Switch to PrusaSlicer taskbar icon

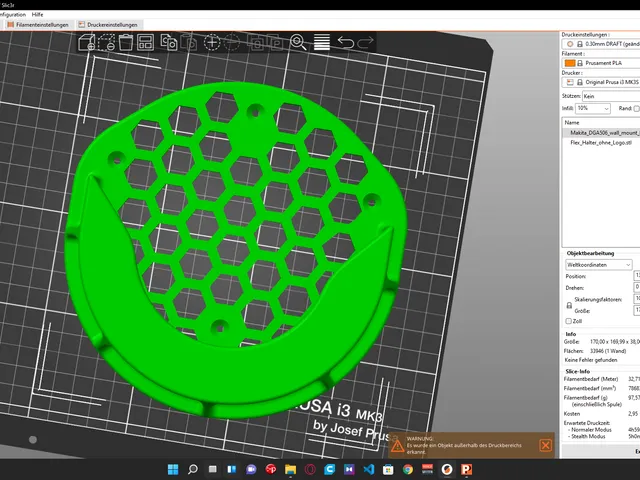pyautogui.click(x=447, y=469)
